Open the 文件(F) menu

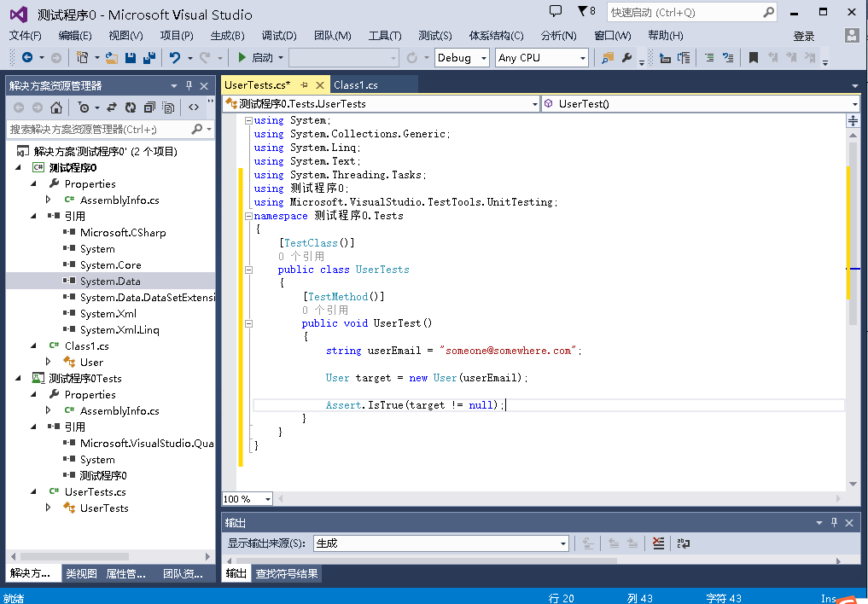25,36
